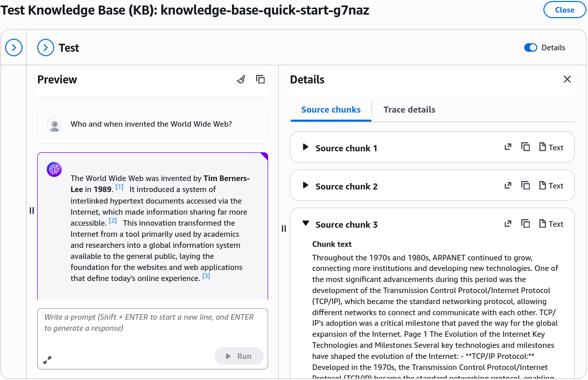Image resolution: width=588 pixels, height=380 pixels.
Task: Click the Close button at top right
Action: (x=564, y=10)
